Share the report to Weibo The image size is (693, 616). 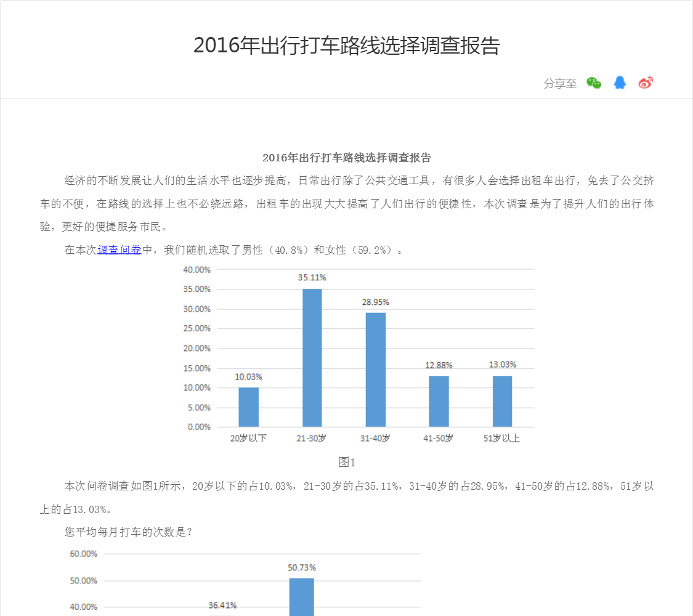tap(646, 83)
